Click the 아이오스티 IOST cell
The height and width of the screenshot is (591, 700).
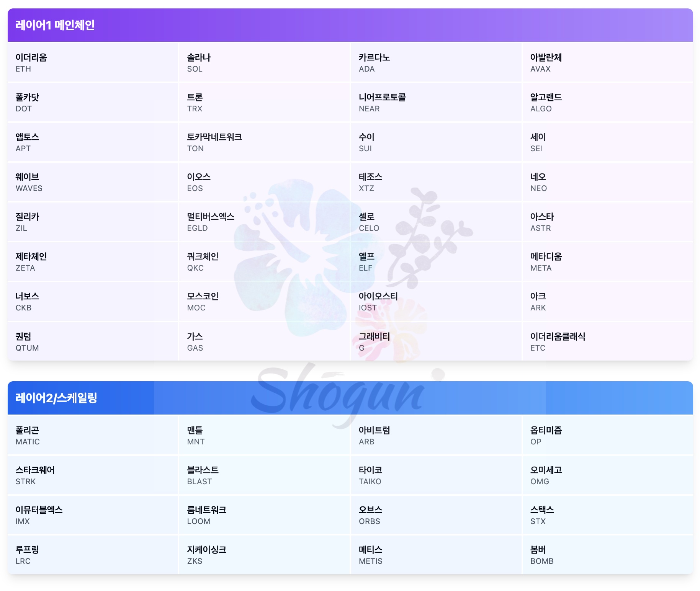pos(436,301)
